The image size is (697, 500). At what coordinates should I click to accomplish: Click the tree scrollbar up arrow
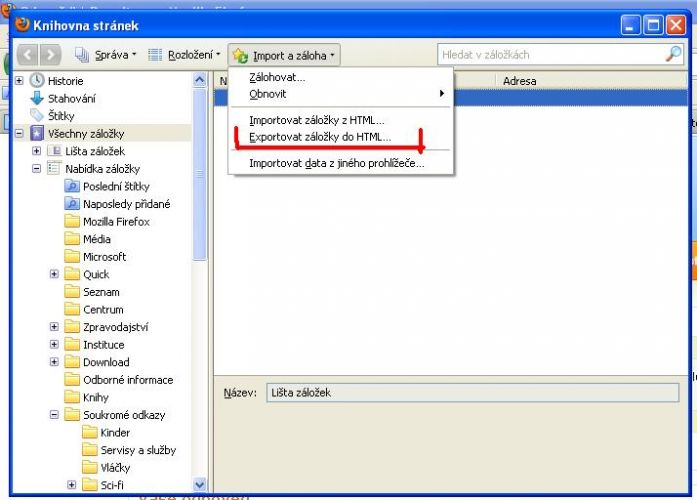click(x=200, y=80)
